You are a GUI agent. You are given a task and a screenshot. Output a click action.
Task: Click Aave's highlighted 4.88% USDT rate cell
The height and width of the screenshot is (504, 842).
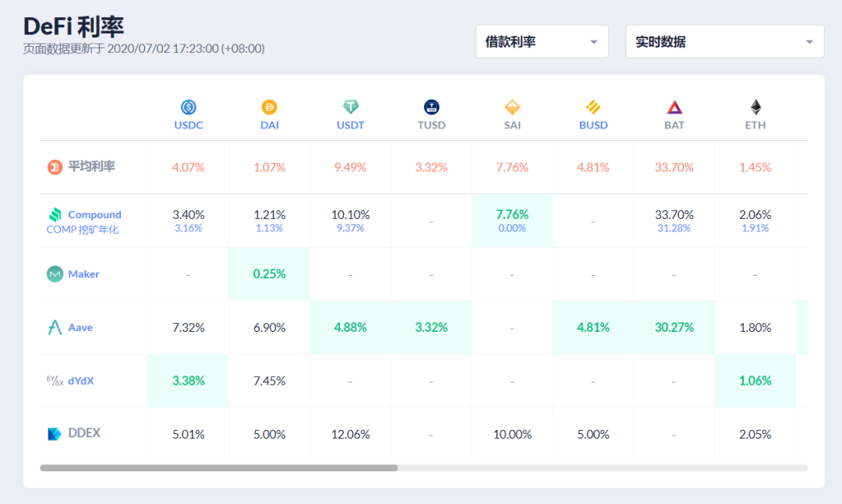(350, 327)
